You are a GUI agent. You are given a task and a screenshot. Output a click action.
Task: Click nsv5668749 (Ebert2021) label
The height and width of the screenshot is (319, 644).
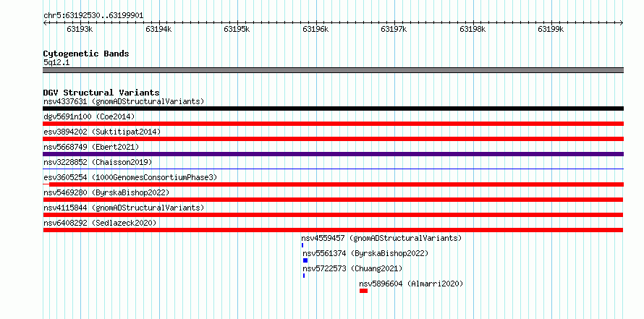click(x=91, y=147)
